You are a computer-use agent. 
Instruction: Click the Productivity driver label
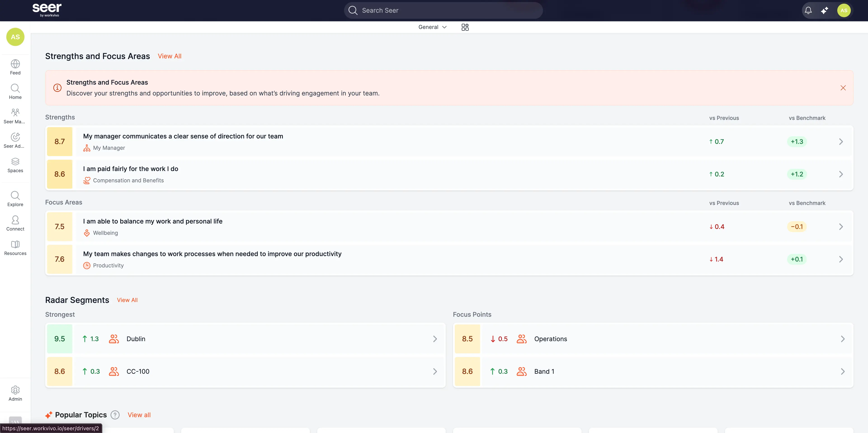(x=108, y=265)
